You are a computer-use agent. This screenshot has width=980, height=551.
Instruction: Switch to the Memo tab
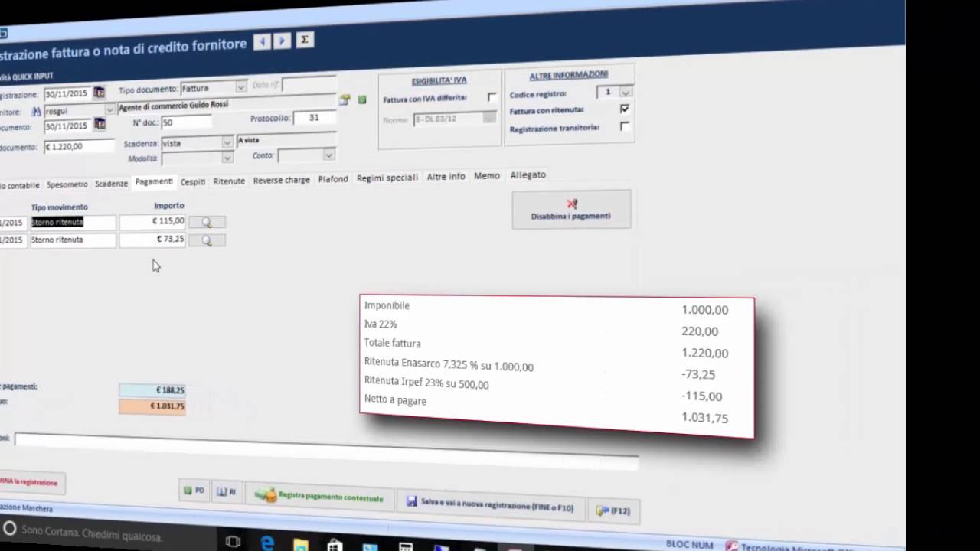pos(487,176)
